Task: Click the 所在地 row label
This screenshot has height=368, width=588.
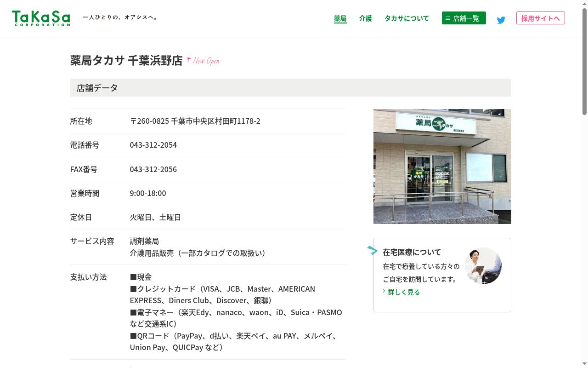Action: [81, 121]
